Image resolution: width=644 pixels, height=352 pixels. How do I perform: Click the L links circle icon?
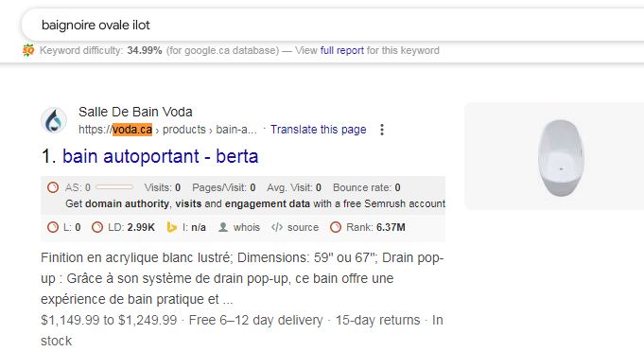coord(53,227)
